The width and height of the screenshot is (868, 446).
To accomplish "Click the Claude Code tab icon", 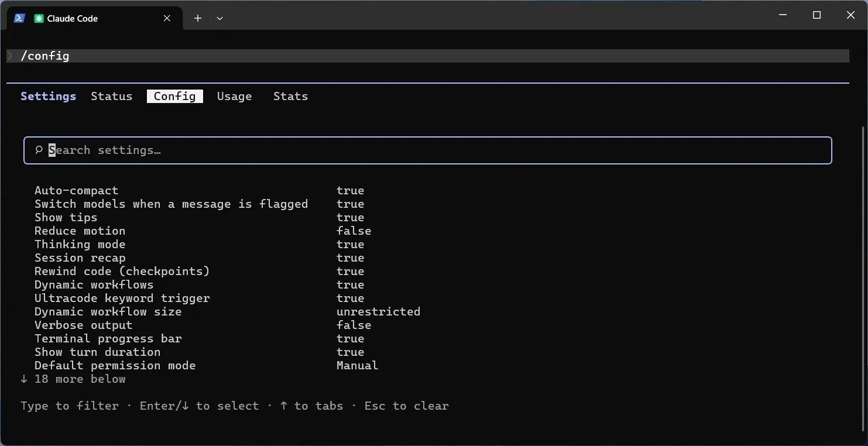I will [39, 18].
